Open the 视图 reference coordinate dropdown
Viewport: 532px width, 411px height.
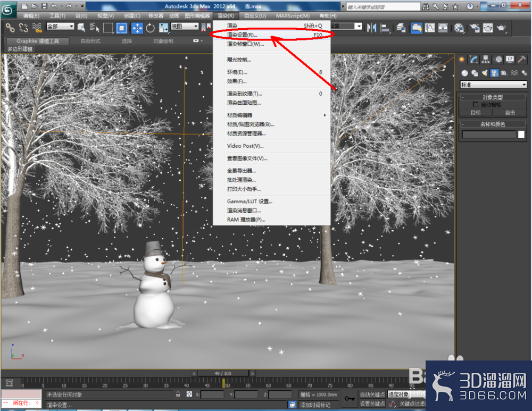pyautogui.click(x=185, y=26)
